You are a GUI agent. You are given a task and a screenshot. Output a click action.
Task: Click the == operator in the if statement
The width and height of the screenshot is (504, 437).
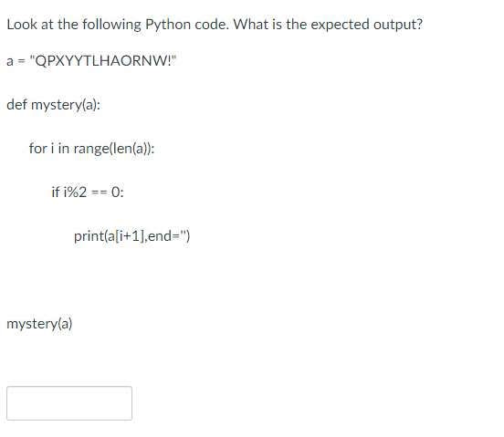[99, 192]
